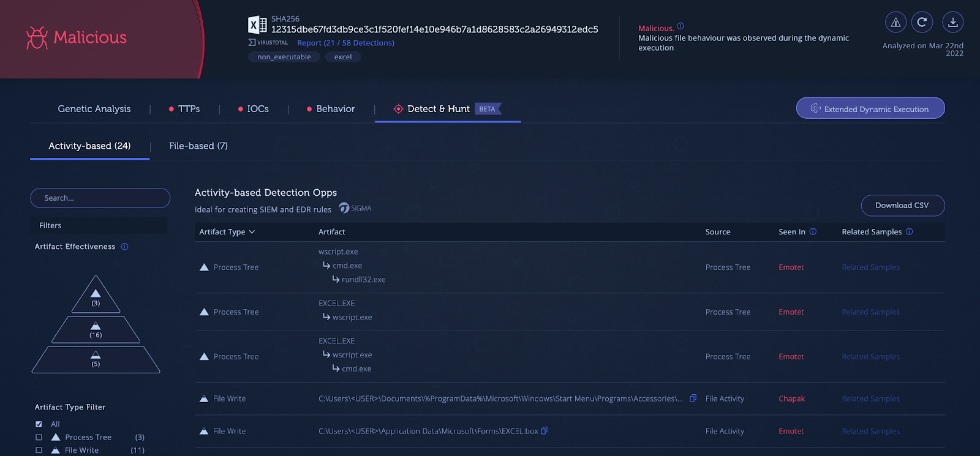Open the VirusTotal Report link
Screen dimensions: 980x456
coord(345,43)
